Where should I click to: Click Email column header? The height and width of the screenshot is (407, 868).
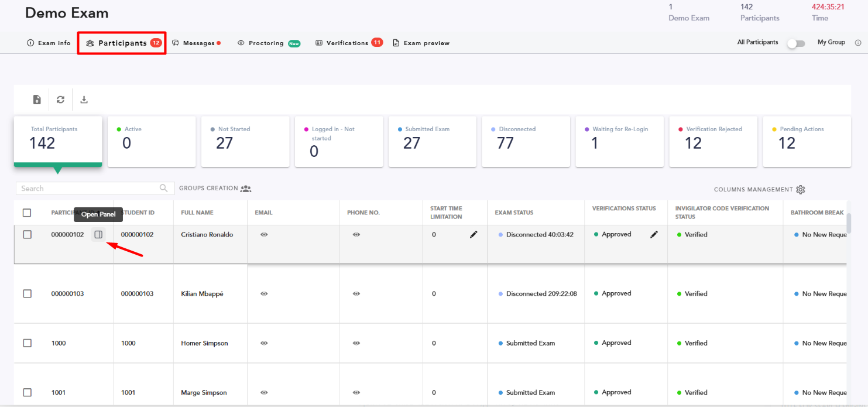tap(264, 213)
